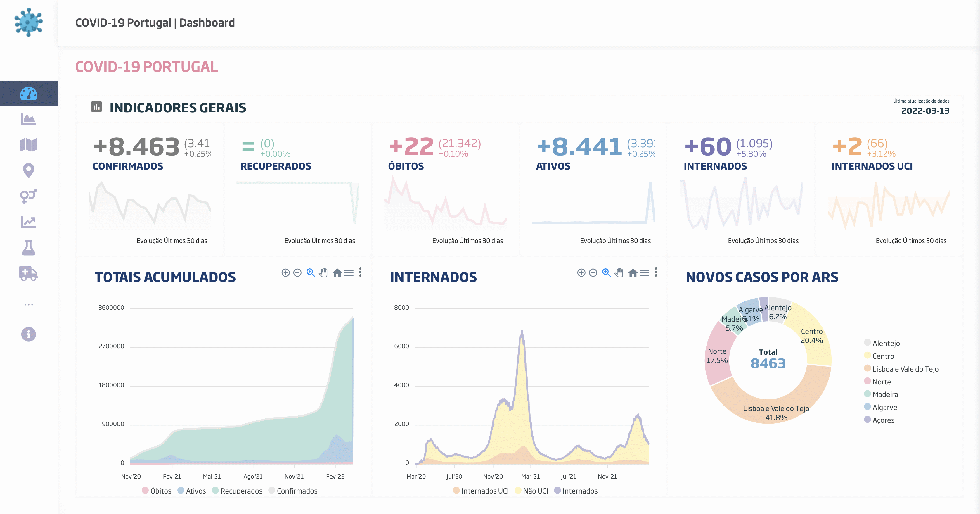Open the lab flask sidebar page
The width and height of the screenshot is (980, 514).
pos(29,247)
